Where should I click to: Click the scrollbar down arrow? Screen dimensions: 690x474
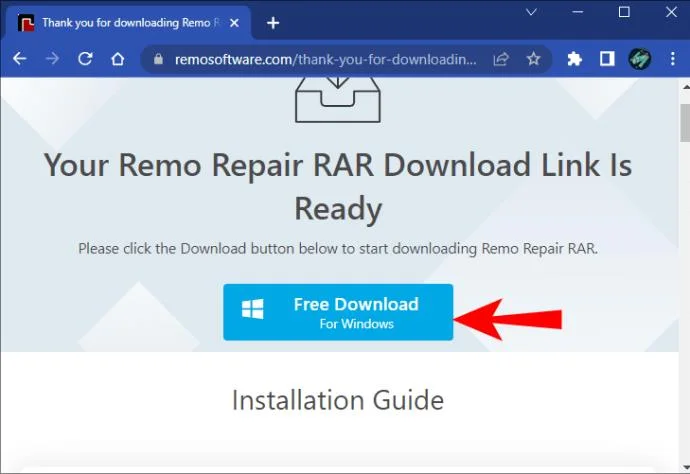click(x=685, y=467)
